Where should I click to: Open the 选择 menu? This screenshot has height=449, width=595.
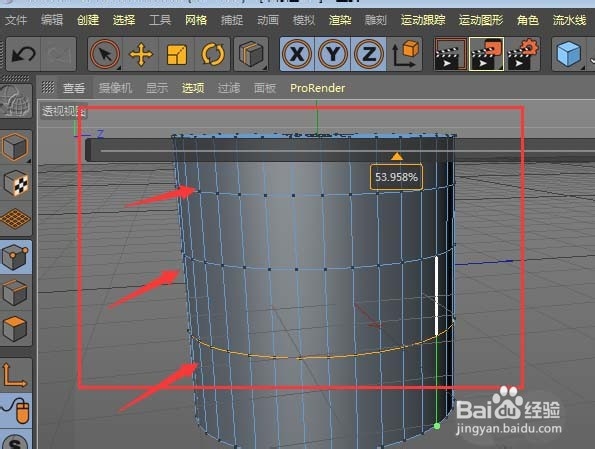point(124,20)
